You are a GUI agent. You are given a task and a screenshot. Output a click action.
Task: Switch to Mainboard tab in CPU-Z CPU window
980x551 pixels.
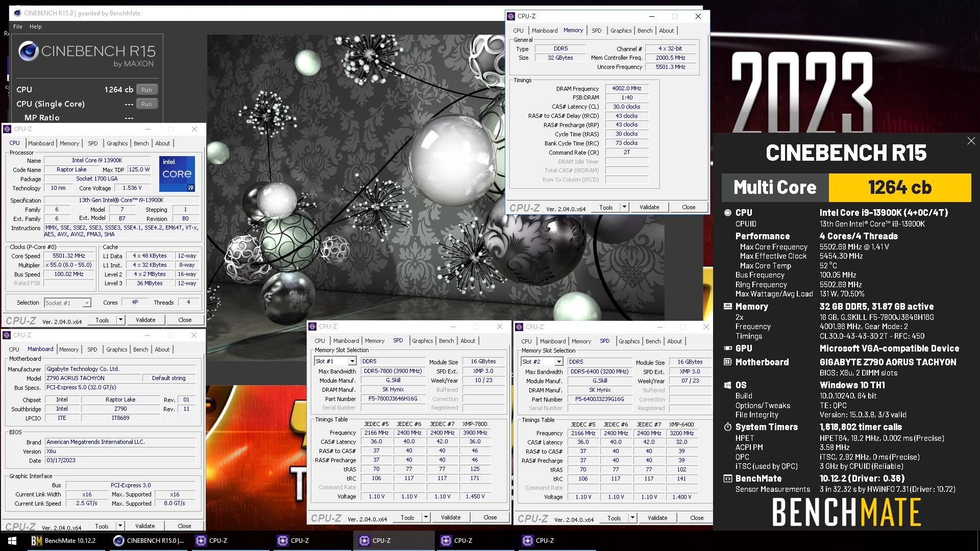coord(41,143)
